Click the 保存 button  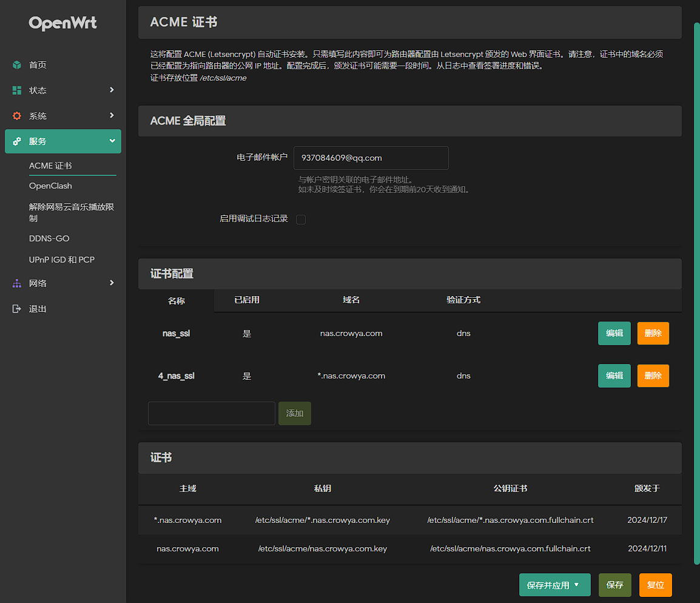click(x=614, y=585)
